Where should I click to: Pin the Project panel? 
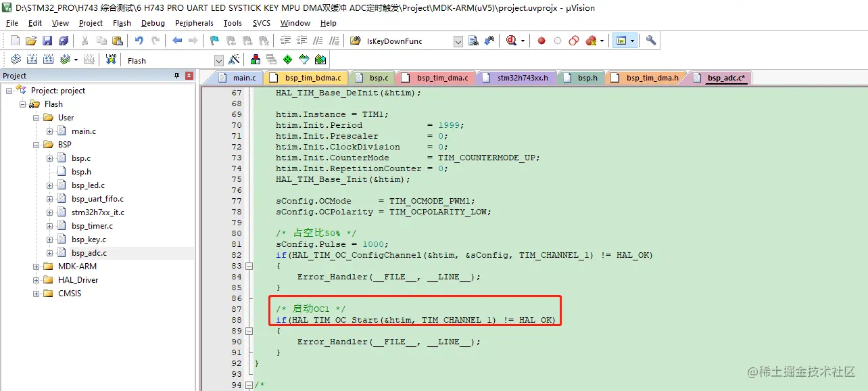[177, 76]
